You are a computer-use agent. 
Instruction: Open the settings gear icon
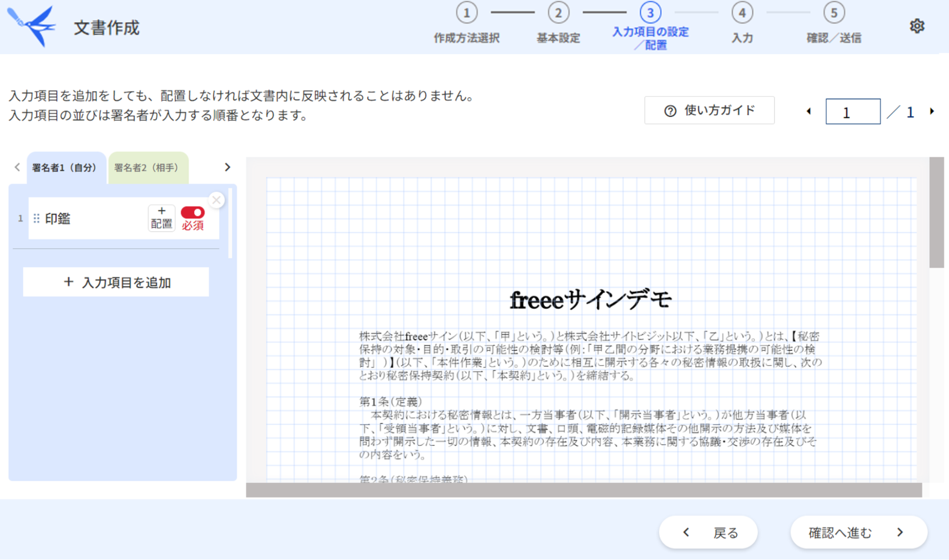(x=917, y=26)
